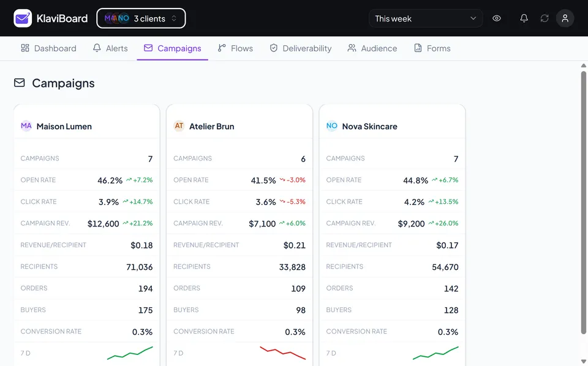The width and height of the screenshot is (588, 366).
Task: Click the KlaviBoard envelope logo
Action: point(23,18)
